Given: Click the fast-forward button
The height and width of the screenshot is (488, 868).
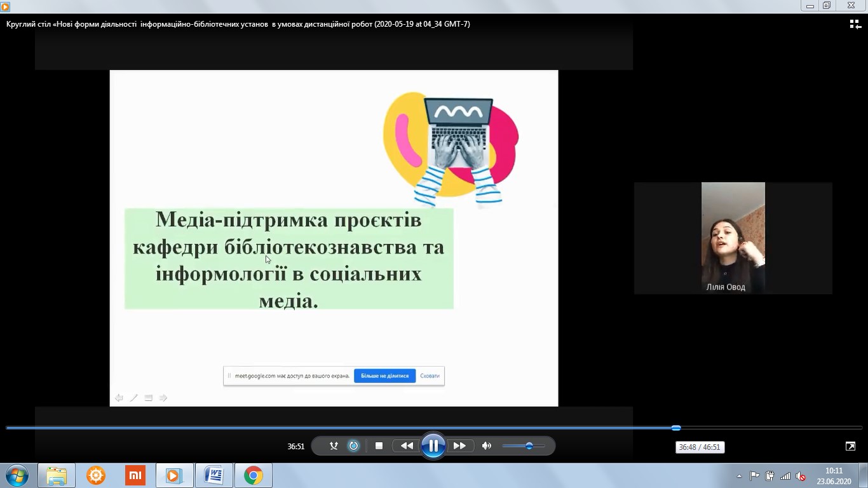Looking at the screenshot, I should [x=459, y=446].
